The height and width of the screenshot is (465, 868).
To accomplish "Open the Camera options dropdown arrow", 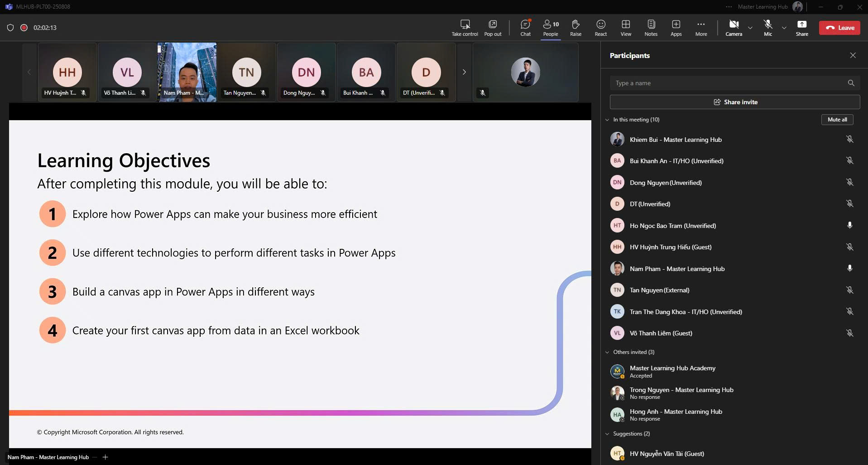I will pos(750,28).
